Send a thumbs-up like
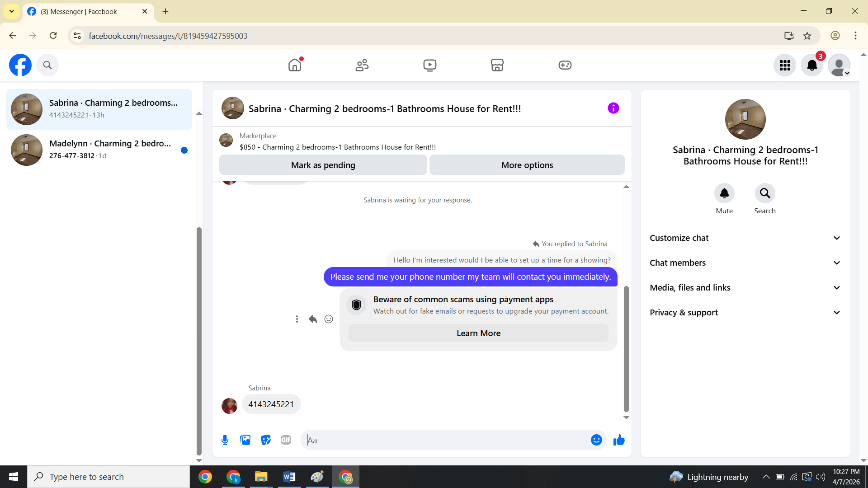The image size is (868, 488). (619, 440)
